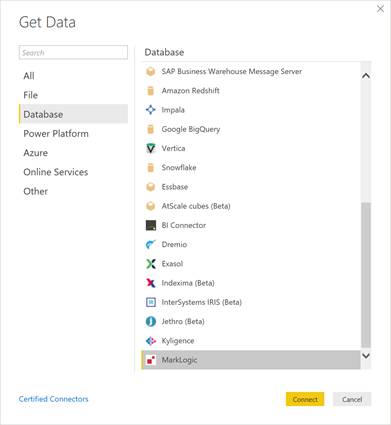391x425 pixels.
Task: Choose the Dremio connector icon
Action: click(151, 244)
